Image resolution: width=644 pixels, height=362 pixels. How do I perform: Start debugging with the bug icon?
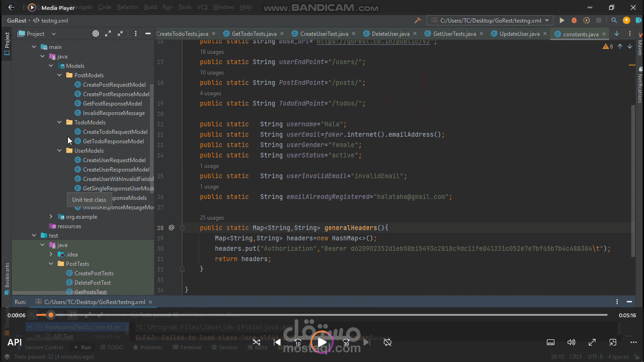(x=574, y=21)
